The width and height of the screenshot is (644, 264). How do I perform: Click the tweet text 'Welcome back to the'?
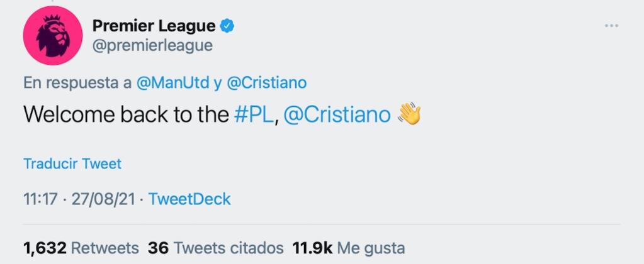coord(126,114)
